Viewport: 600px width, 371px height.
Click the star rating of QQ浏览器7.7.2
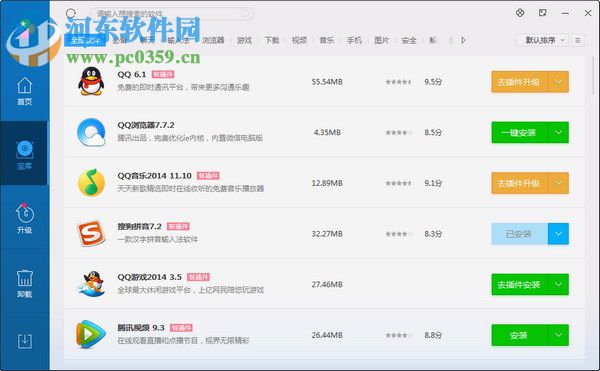398,133
